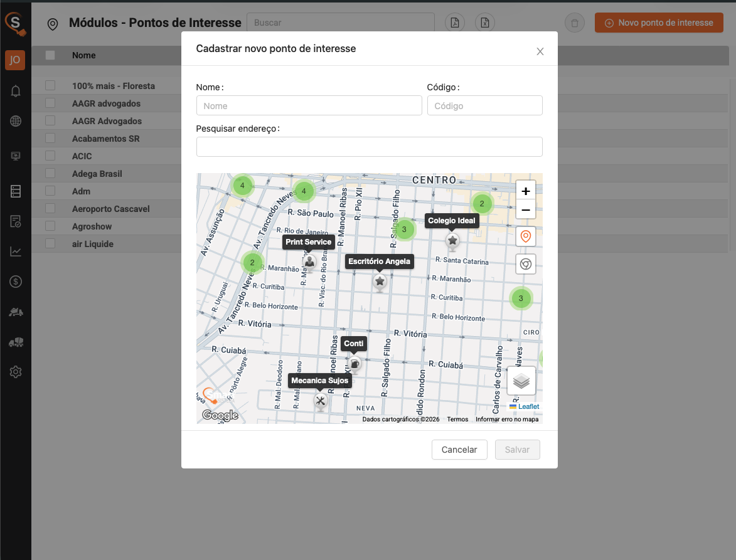Click the Nome column header
Screen dimensions: 736x560
[84, 55]
